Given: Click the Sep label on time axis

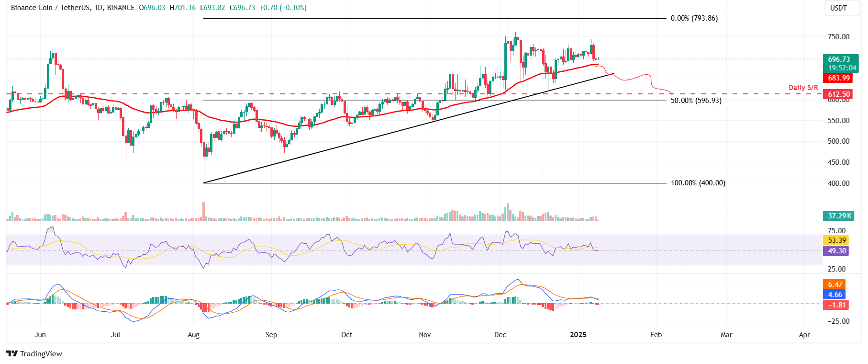Looking at the screenshot, I should [x=271, y=335].
